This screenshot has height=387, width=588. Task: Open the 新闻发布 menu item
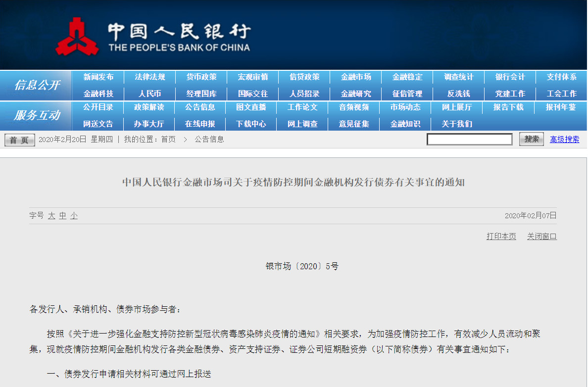pos(98,77)
